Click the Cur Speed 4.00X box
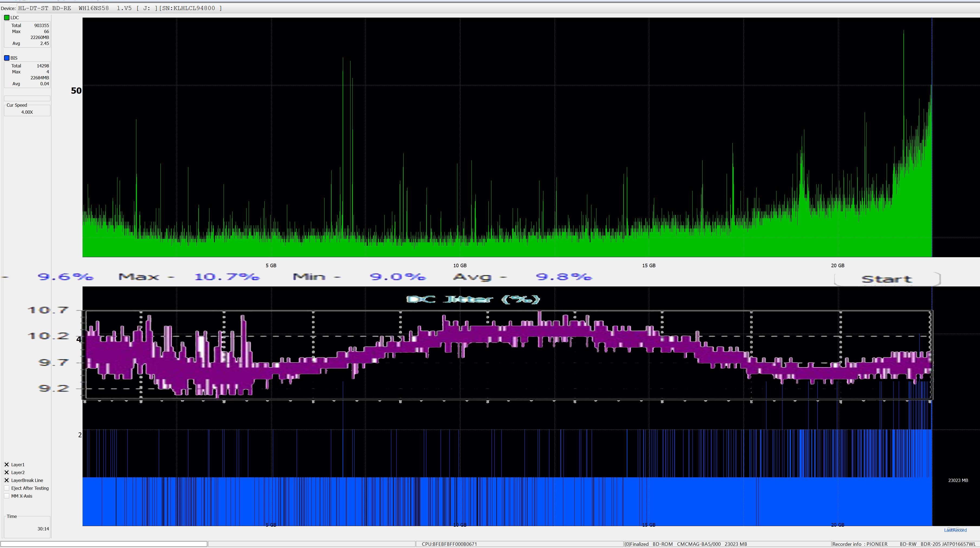This screenshot has height=548, width=980. click(x=27, y=112)
